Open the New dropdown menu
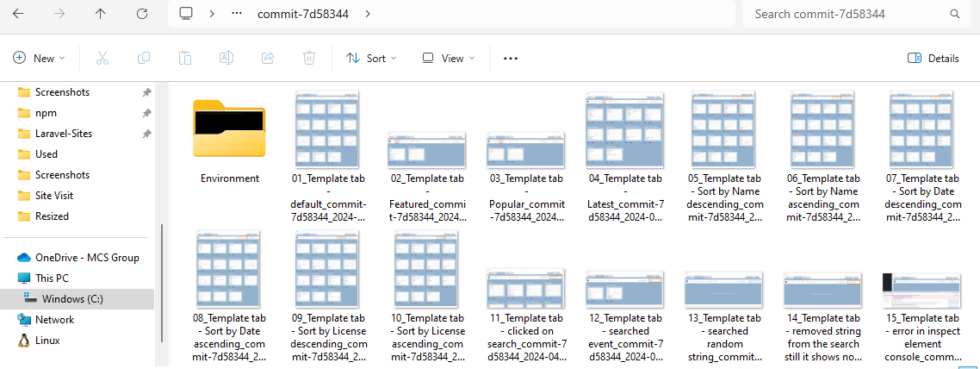 click(x=40, y=58)
